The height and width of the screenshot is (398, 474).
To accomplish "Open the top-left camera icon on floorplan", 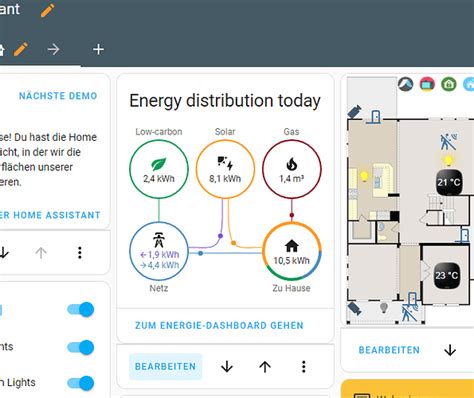I will click(355, 112).
